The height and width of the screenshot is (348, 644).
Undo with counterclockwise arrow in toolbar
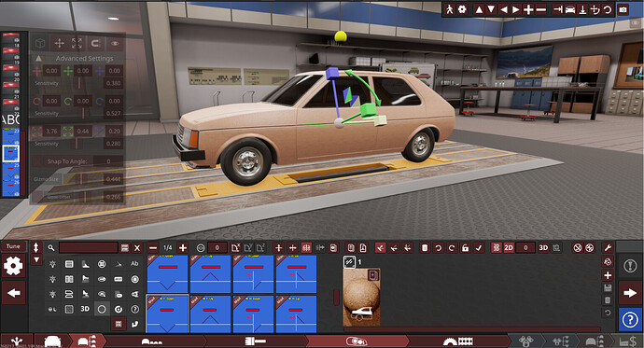click(x=439, y=248)
